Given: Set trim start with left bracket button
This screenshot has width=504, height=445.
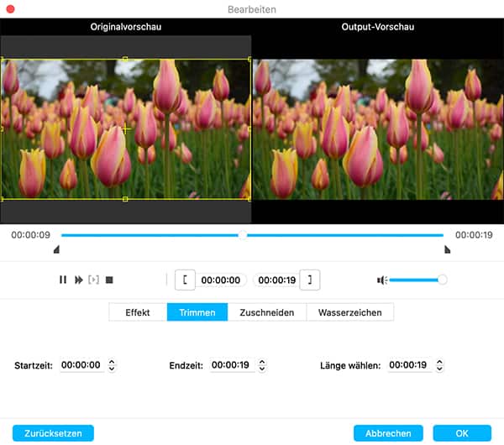Looking at the screenshot, I should coord(185,280).
